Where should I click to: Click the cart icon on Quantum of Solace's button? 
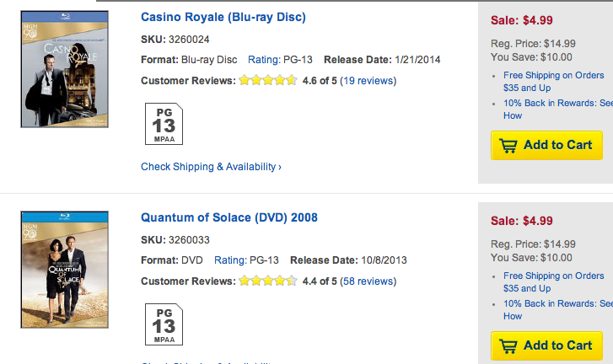click(x=508, y=345)
